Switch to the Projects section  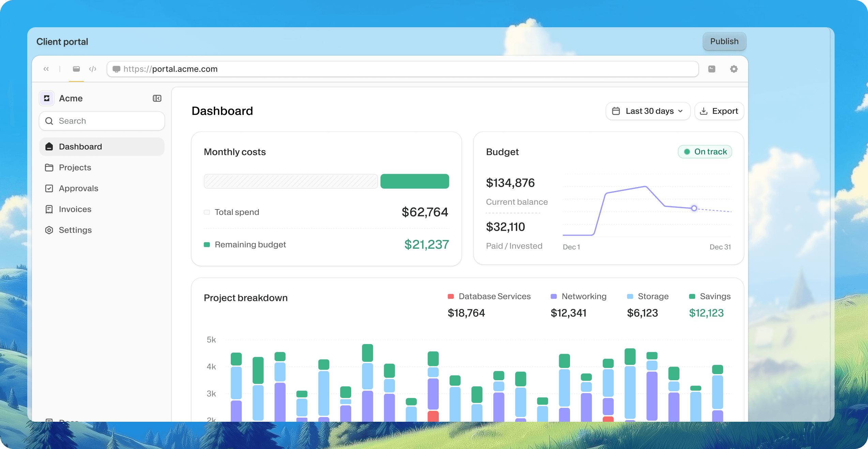[x=74, y=167]
